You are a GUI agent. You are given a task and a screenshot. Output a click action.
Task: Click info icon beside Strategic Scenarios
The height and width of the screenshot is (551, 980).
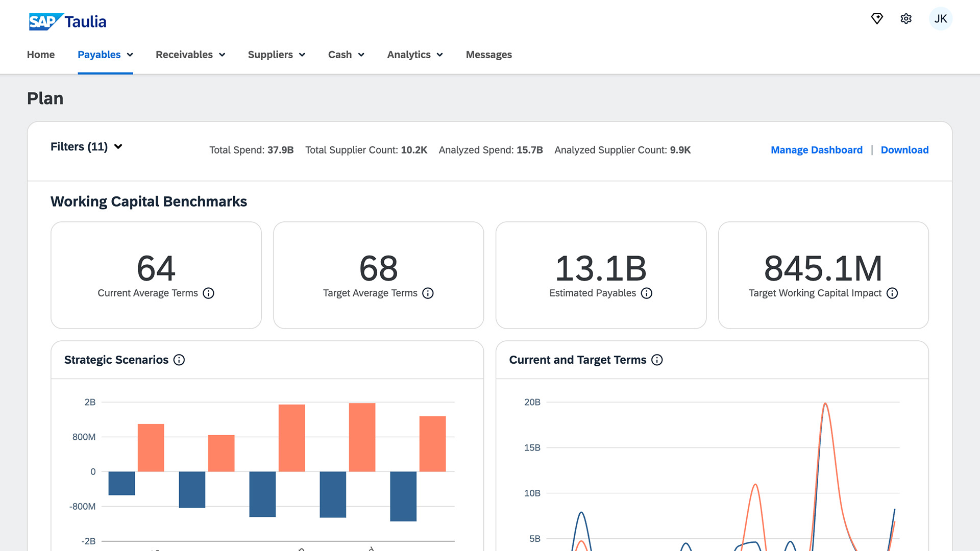tap(179, 360)
